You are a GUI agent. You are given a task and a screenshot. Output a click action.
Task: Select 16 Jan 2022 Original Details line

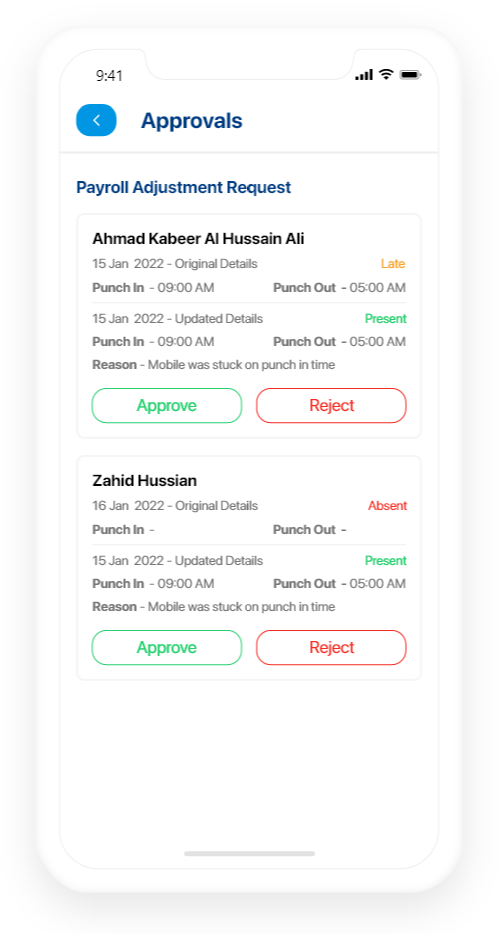pyautogui.click(x=175, y=506)
